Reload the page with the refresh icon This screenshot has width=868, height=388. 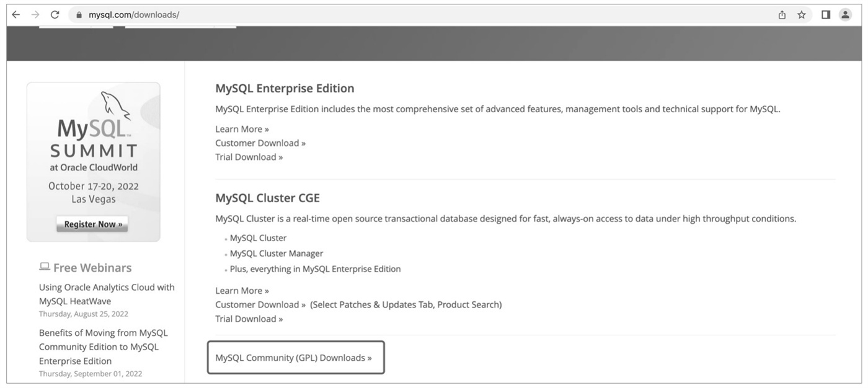(x=55, y=15)
